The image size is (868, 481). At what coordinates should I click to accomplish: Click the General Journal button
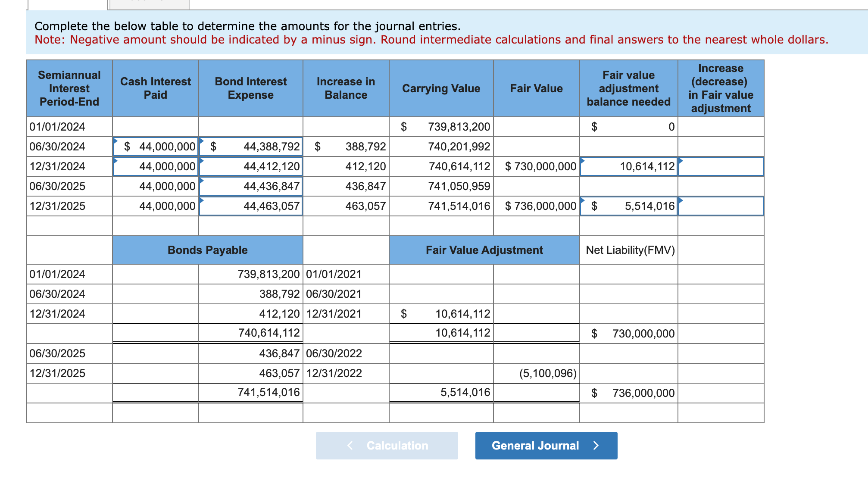[x=546, y=445]
